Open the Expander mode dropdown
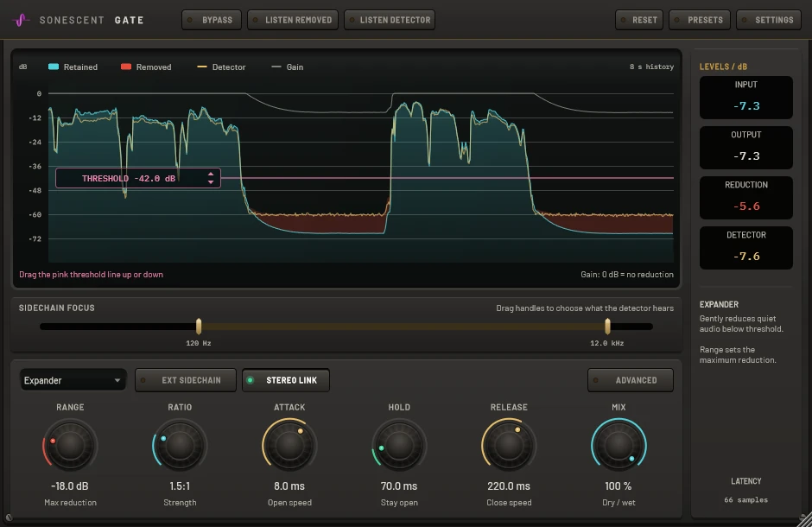The image size is (812, 527). tap(73, 380)
